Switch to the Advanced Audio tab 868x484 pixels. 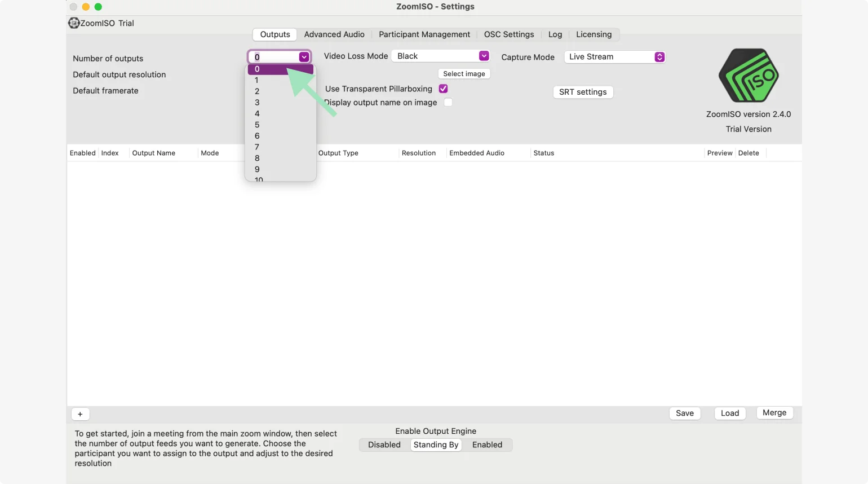pyautogui.click(x=334, y=34)
